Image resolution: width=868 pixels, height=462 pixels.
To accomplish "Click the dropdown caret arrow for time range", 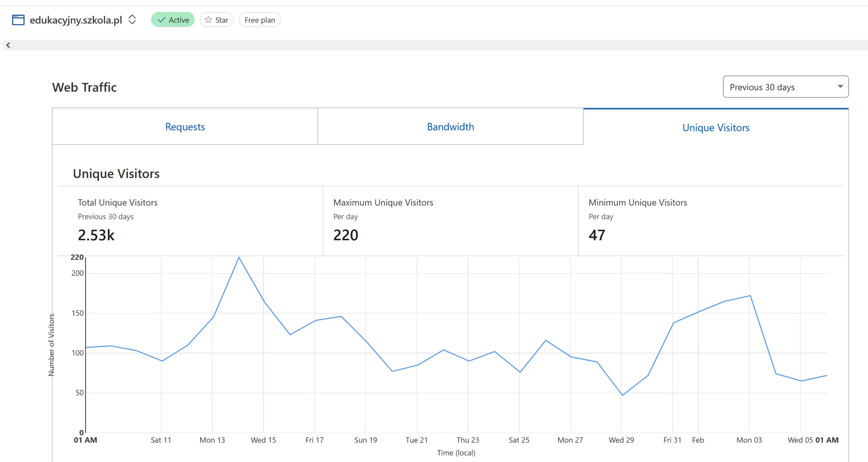I will point(840,86).
